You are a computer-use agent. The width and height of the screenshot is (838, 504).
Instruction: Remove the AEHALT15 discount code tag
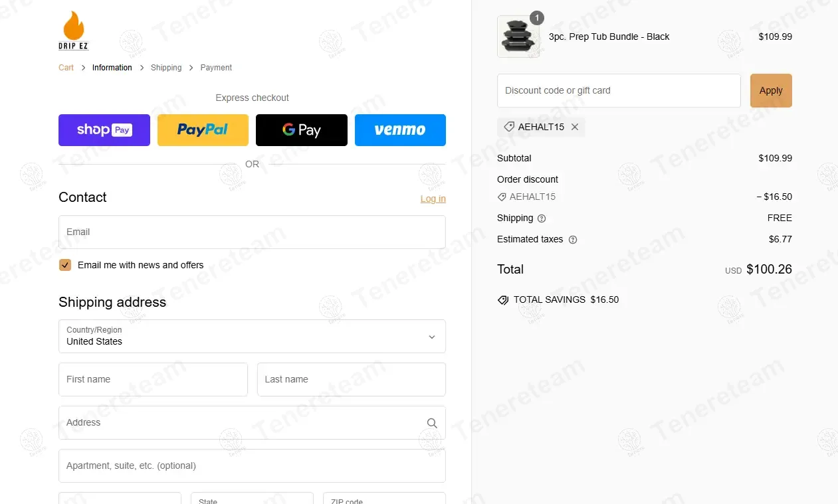coord(575,127)
